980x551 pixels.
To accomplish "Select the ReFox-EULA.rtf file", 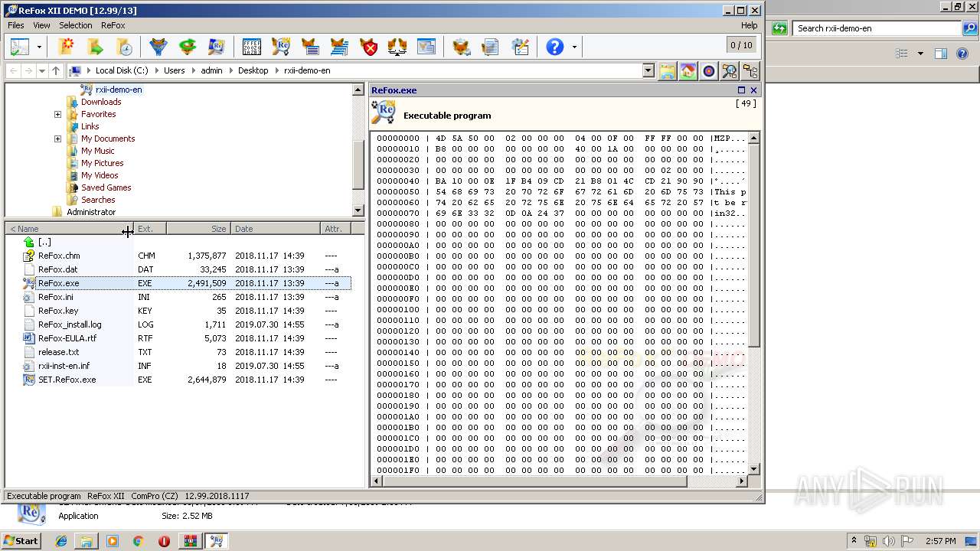I will pyautogui.click(x=67, y=338).
